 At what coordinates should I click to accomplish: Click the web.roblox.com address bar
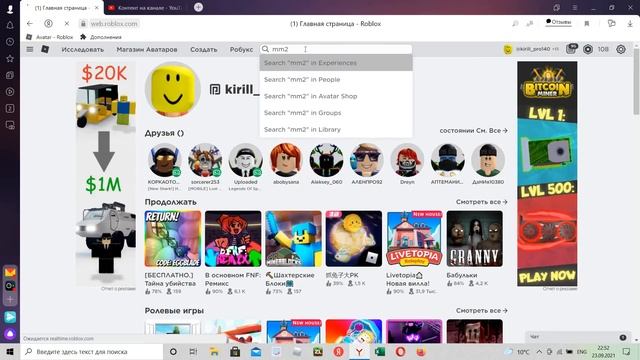point(114,24)
